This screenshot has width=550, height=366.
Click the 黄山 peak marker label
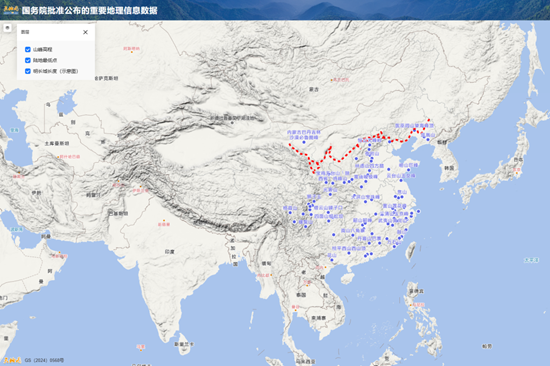(394, 206)
